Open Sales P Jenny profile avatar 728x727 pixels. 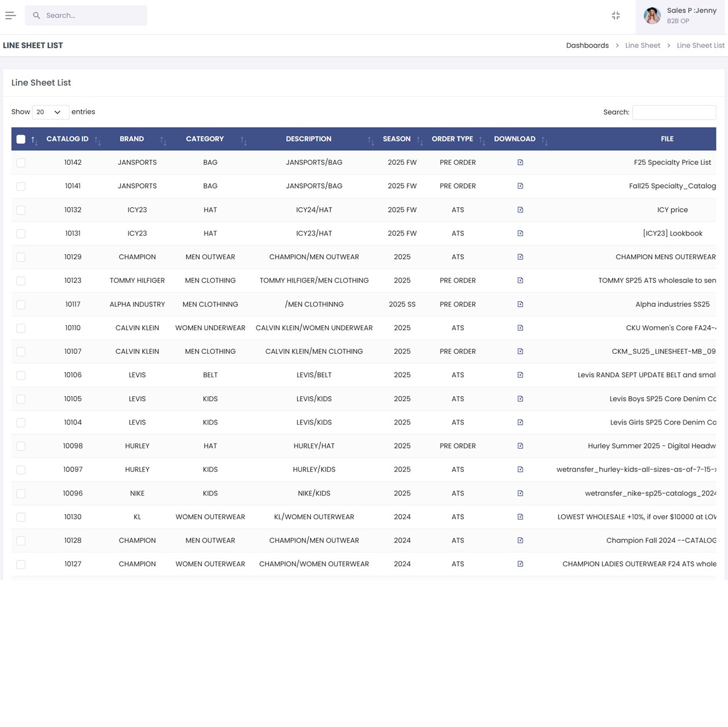pyautogui.click(x=653, y=16)
